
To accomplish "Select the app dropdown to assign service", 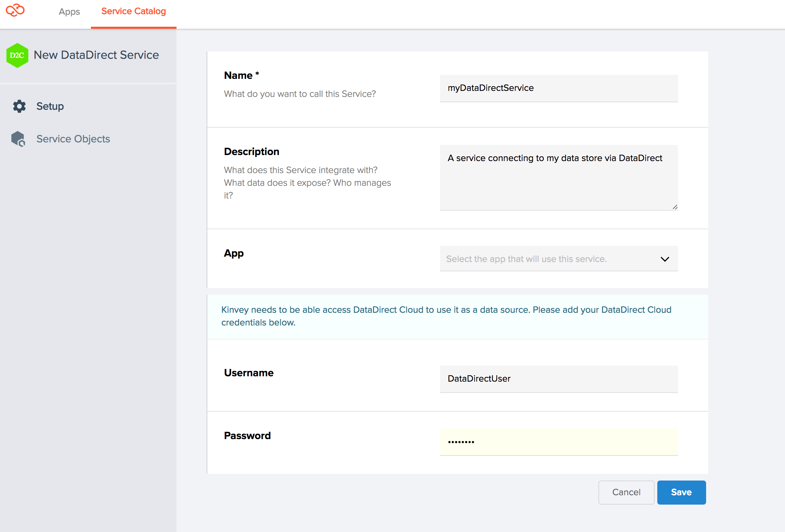I will click(x=559, y=258).
